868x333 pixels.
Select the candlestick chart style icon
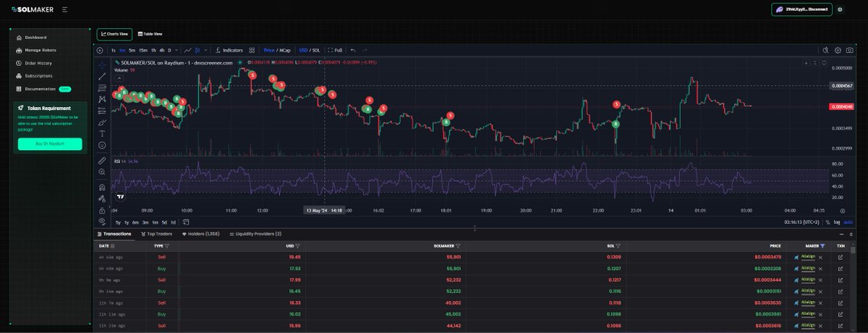(197, 51)
